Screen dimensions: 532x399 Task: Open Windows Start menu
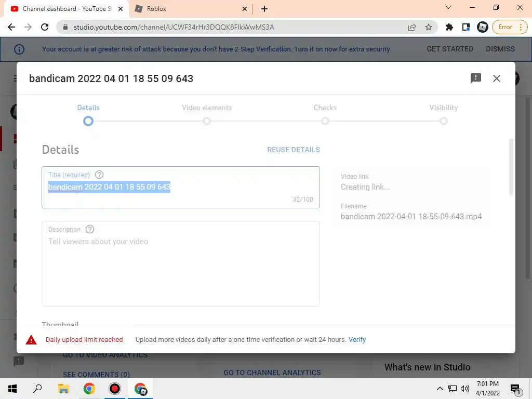point(12,389)
